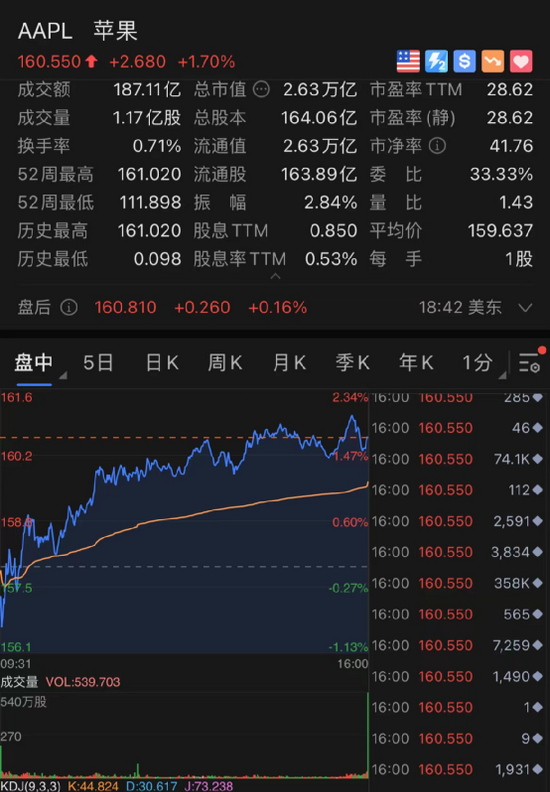
Task: Tap the 成交额 value 187.11亿
Action: coord(147,90)
